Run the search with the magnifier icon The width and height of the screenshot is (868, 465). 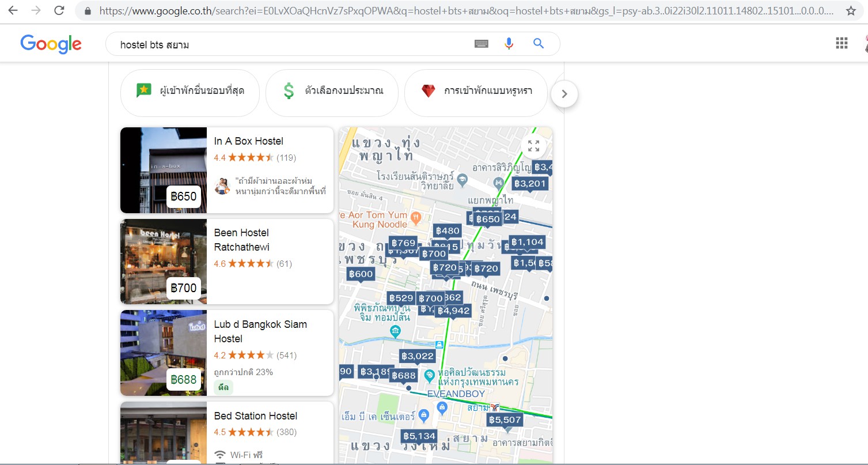point(539,44)
